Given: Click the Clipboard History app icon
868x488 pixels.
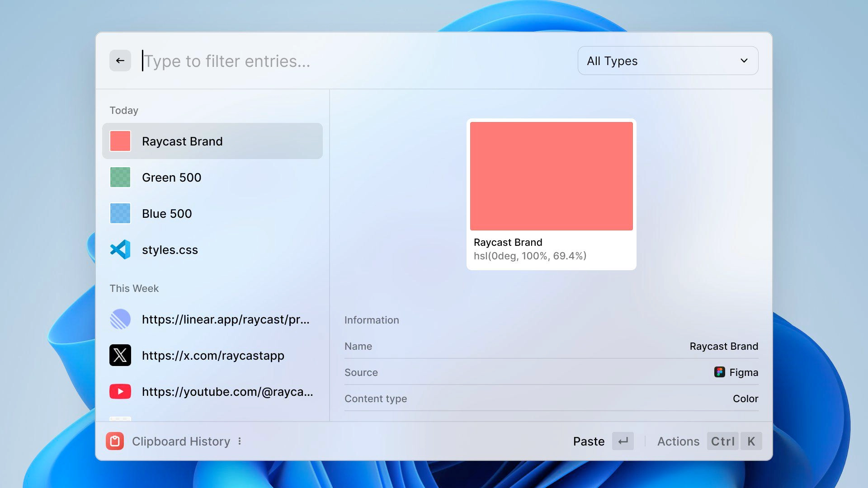Looking at the screenshot, I should click(115, 441).
